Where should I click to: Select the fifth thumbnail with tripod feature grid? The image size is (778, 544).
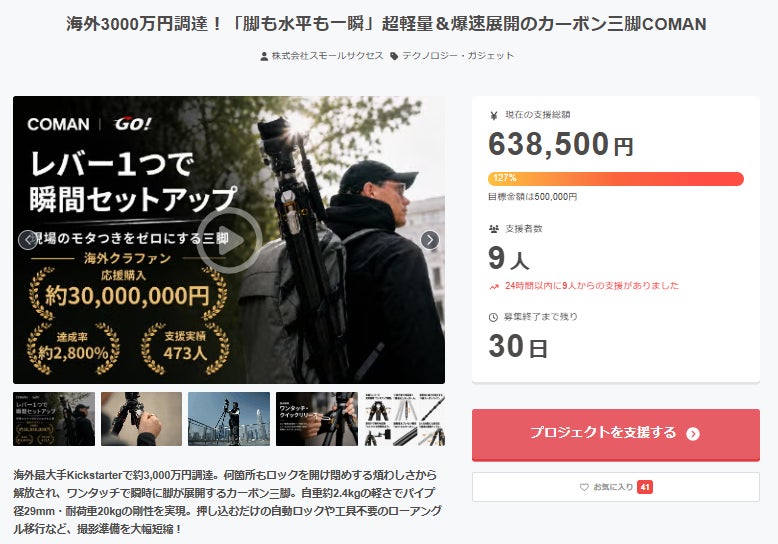click(404, 419)
